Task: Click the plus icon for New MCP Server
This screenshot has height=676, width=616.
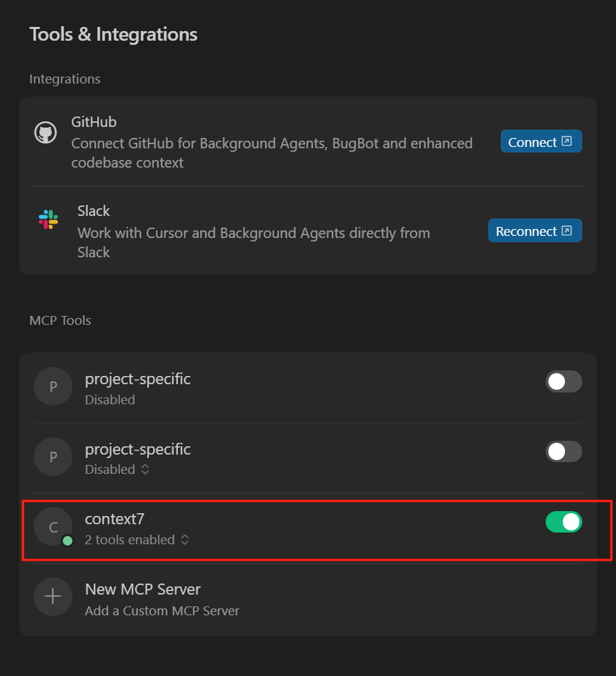Action: [x=53, y=597]
